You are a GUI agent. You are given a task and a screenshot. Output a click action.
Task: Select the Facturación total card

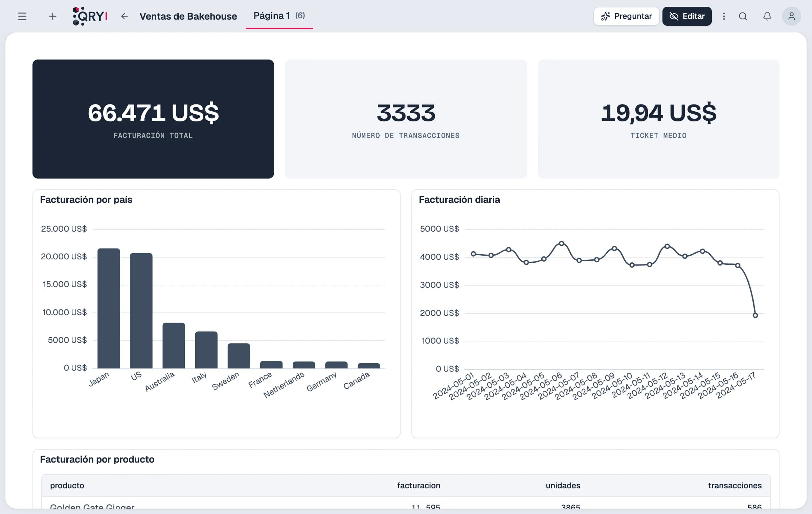point(153,119)
